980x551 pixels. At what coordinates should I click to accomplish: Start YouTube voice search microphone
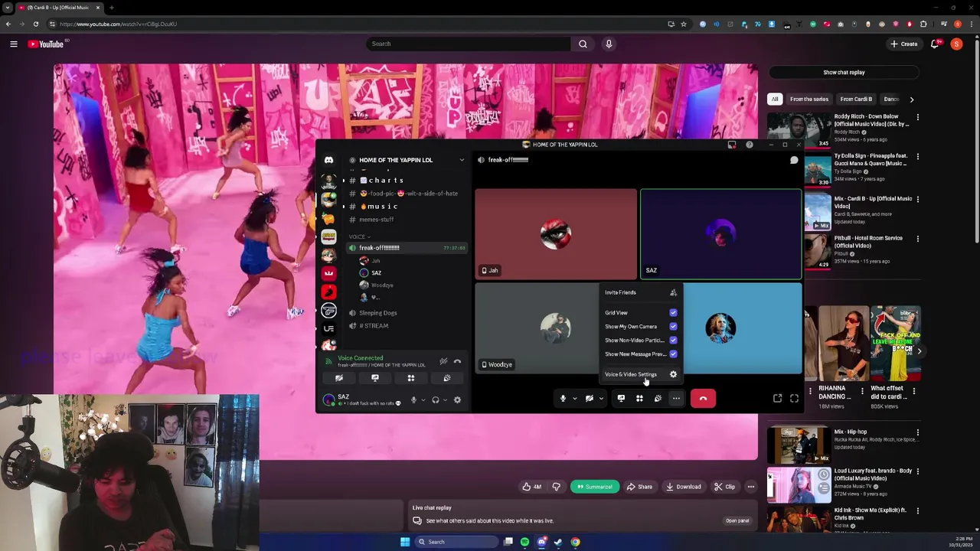pos(609,44)
